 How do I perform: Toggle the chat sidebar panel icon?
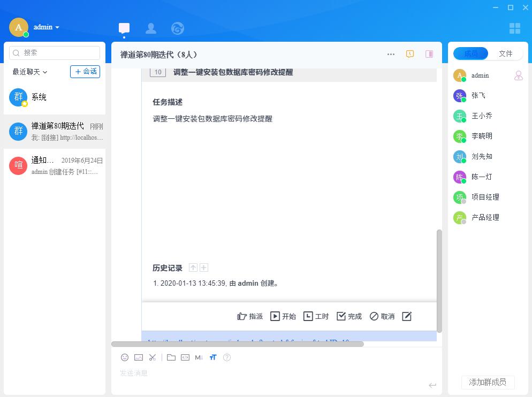(429, 54)
